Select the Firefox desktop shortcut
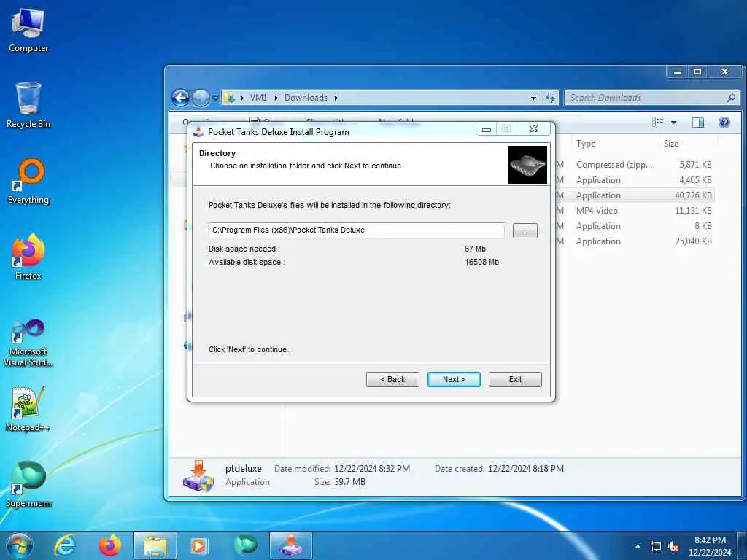This screenshot has height=560, width=747. (x=28, y=257)
